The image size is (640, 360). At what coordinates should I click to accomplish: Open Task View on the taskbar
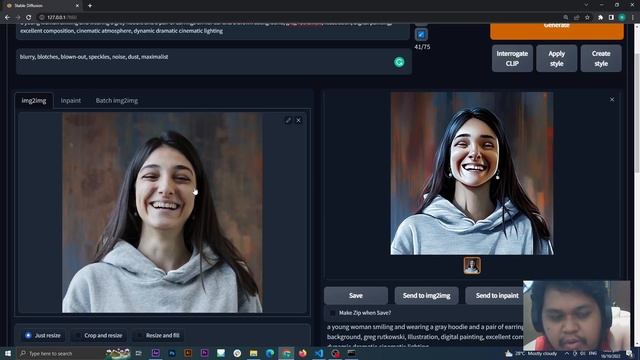click(138, 353)
